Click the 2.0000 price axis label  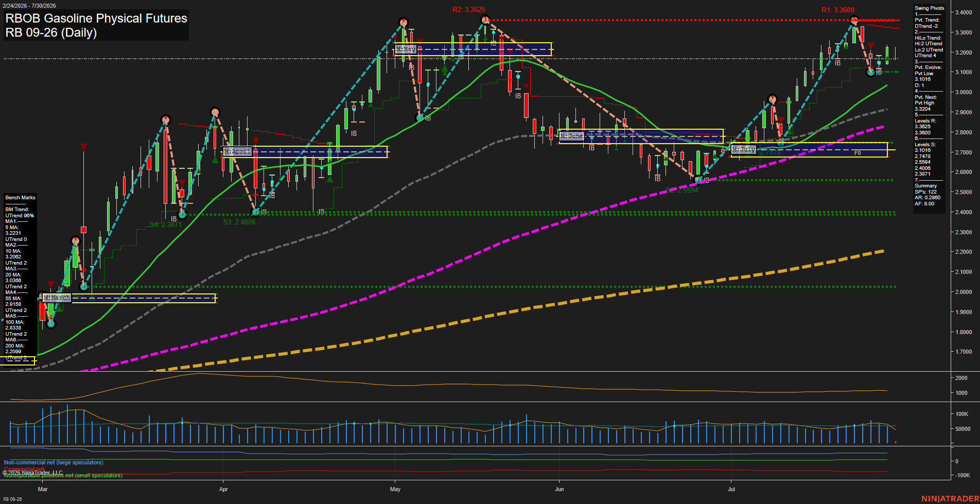(x=964, y=292)
